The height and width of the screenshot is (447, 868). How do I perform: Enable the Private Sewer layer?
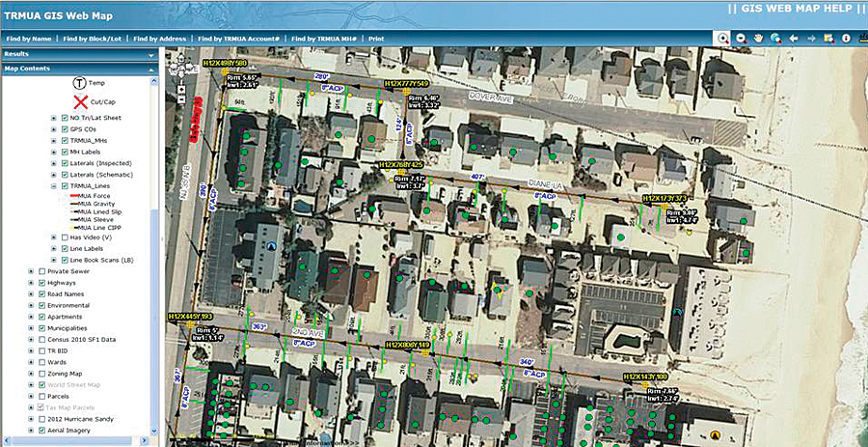pos(42,271)
